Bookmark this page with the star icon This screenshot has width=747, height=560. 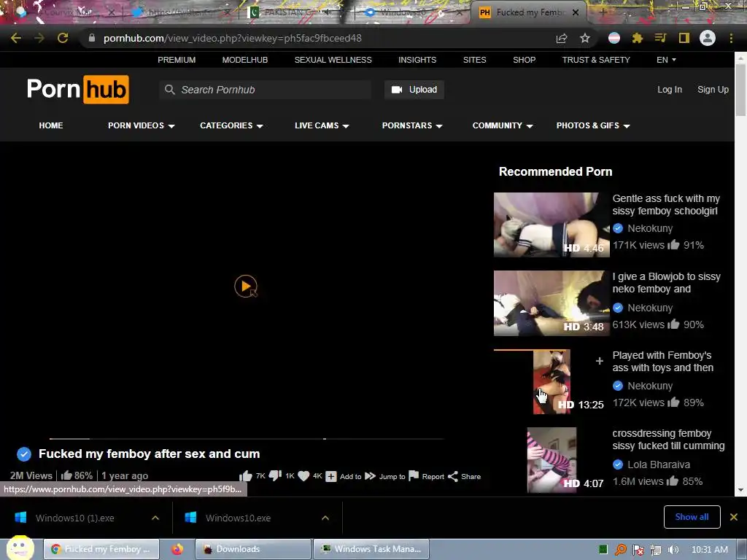coord(585,38)
